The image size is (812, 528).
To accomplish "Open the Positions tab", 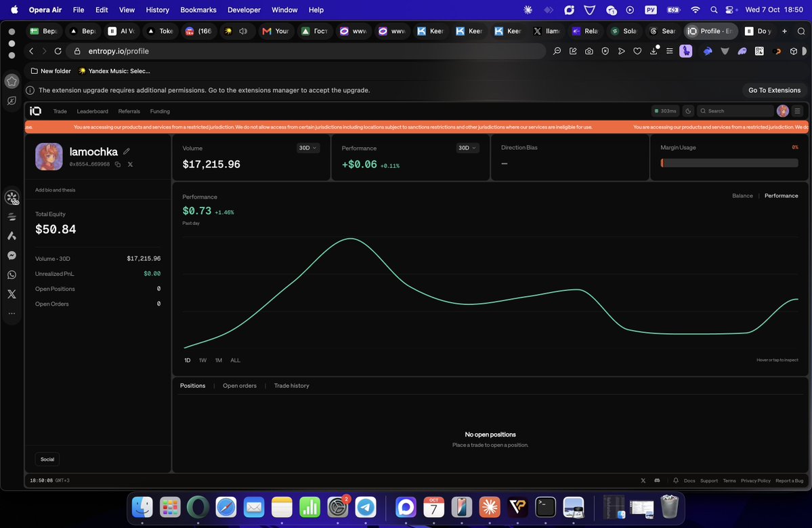I will click(x=192, y=386).
